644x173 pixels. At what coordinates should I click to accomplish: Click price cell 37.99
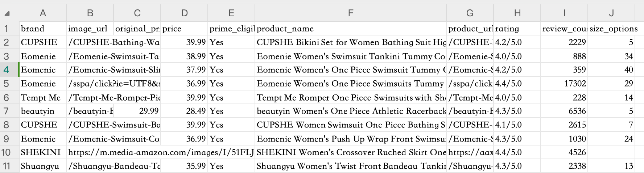pos(184,70)
